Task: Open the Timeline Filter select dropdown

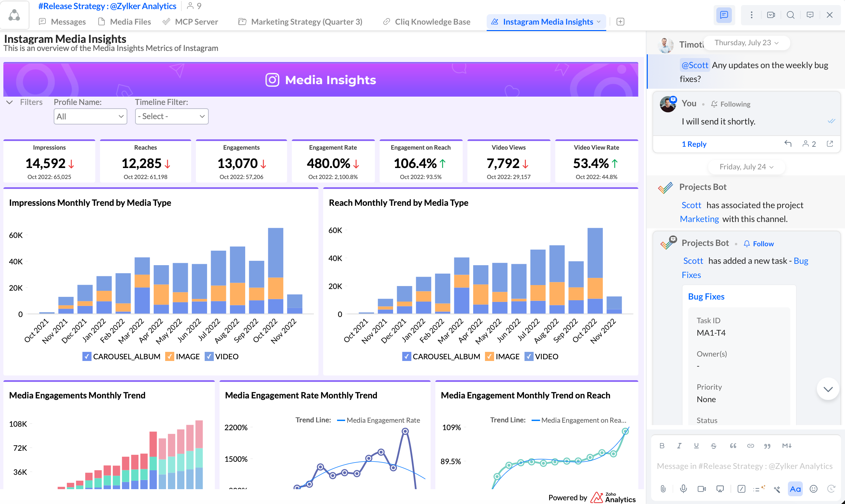Action: (x=172, y=116)
